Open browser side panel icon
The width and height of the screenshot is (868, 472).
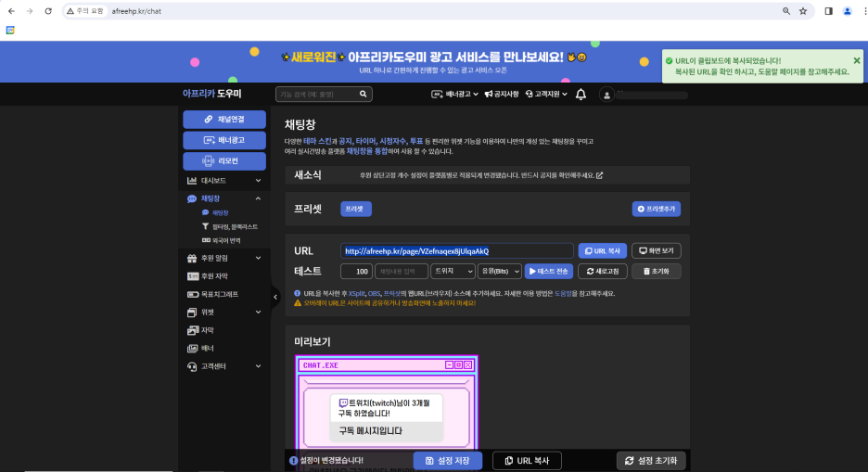pyautogui.click(x=829, y=11)
